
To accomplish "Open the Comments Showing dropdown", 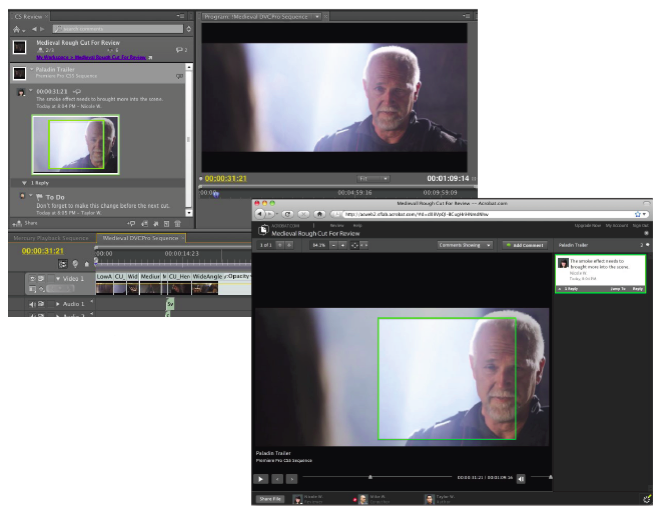I will coord(465,245).
